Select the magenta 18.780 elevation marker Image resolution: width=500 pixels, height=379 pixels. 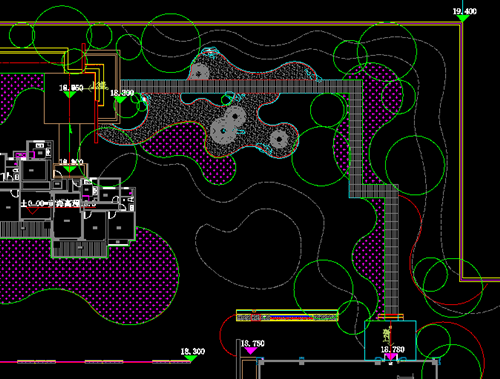tap(391, 357)
